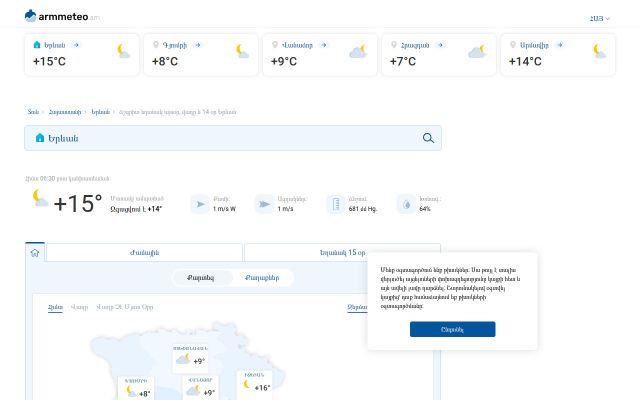
Task: Click the location pin on the +14°C card
Action: point(513,44)
